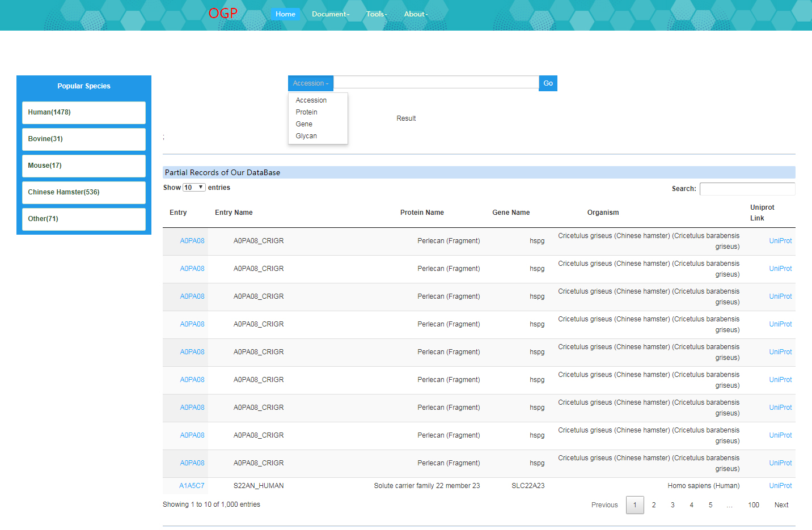The image size is (812, 530).
Task: Click Solute carrier family 22 member 23
Action: (427, 486)
